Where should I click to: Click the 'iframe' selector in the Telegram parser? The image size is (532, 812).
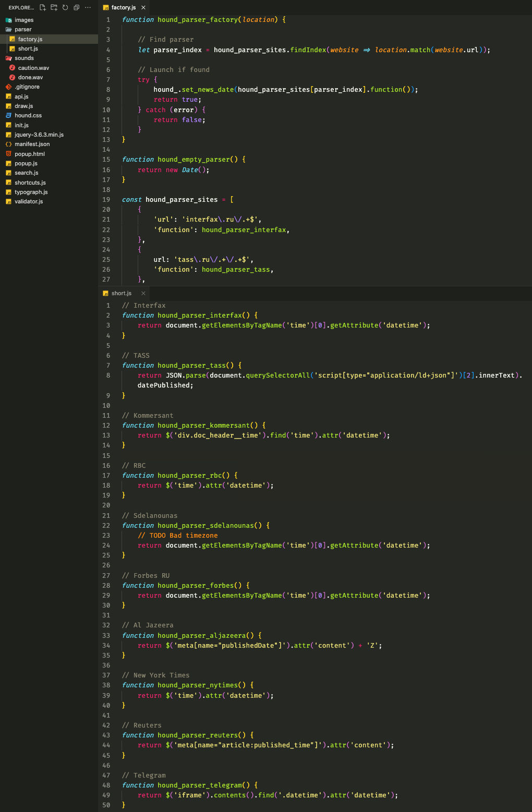point(190,795)
